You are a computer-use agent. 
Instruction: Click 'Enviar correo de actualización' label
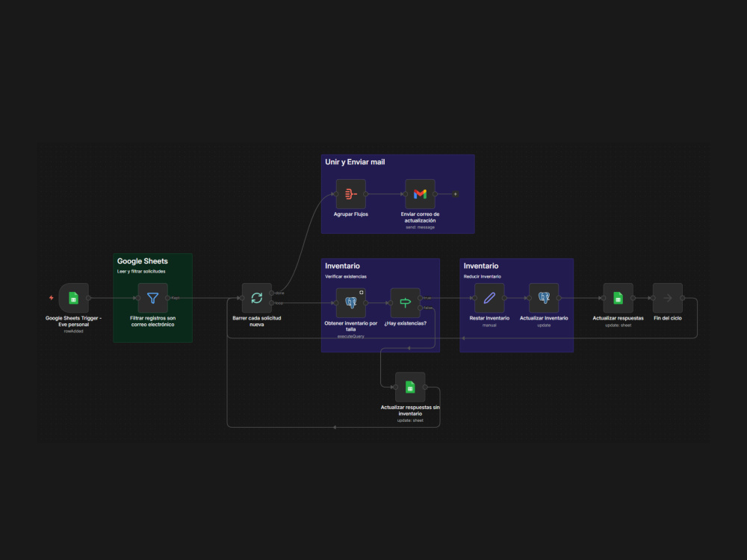[420, 217]
